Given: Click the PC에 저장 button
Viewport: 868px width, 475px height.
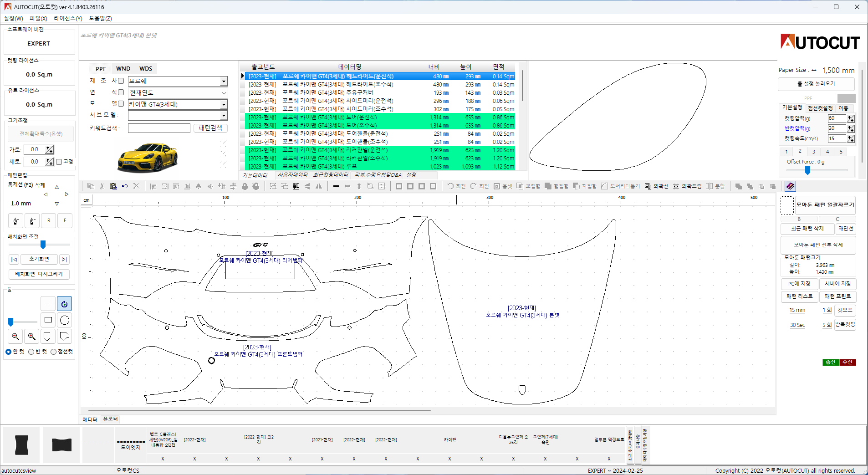Looking at the screenshot, I should click(x=799, y=284).
